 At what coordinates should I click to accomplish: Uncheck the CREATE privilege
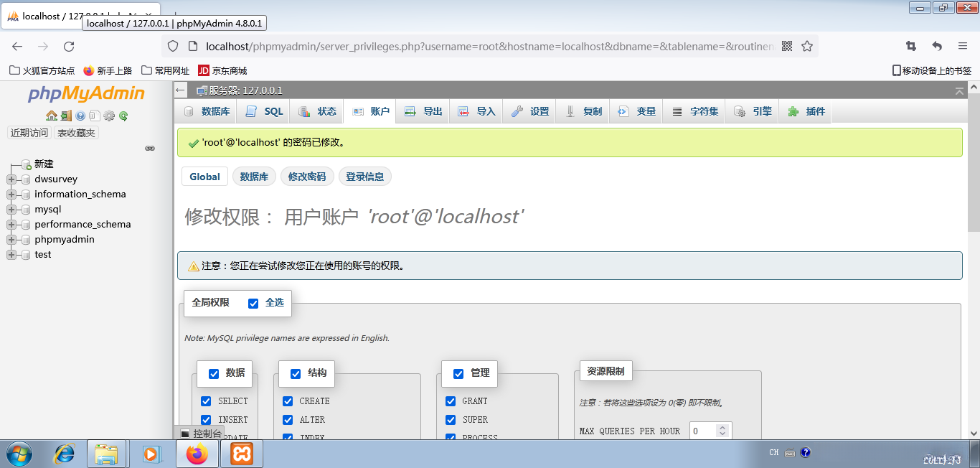pyautogui.click(x=288, y=401)
